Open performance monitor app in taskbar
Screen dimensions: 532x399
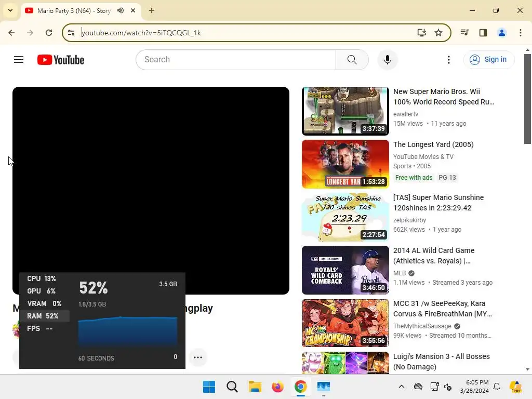click(x=323, y=387)
